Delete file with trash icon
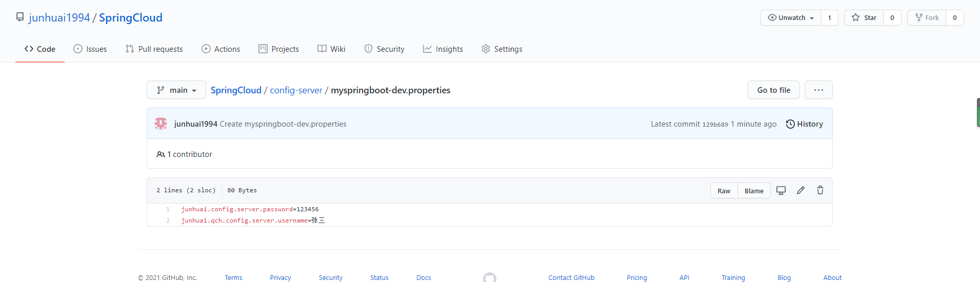The height and width of the screenshot is (282, 980). [x=820, y=190]
